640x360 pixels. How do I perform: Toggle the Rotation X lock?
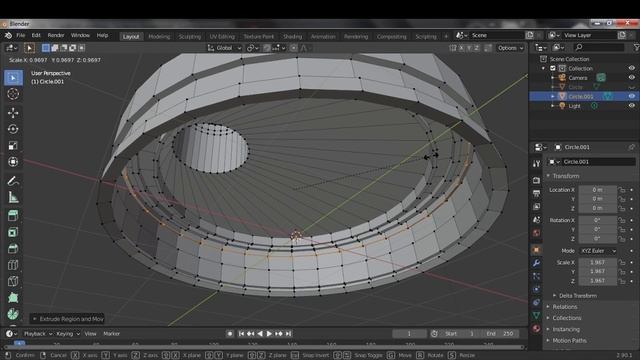click(622, 220)
